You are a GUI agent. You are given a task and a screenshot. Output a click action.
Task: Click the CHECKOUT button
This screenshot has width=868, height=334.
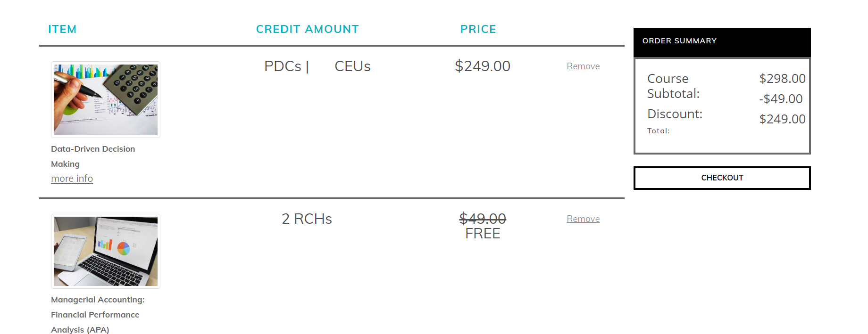[x=722, y=178]
